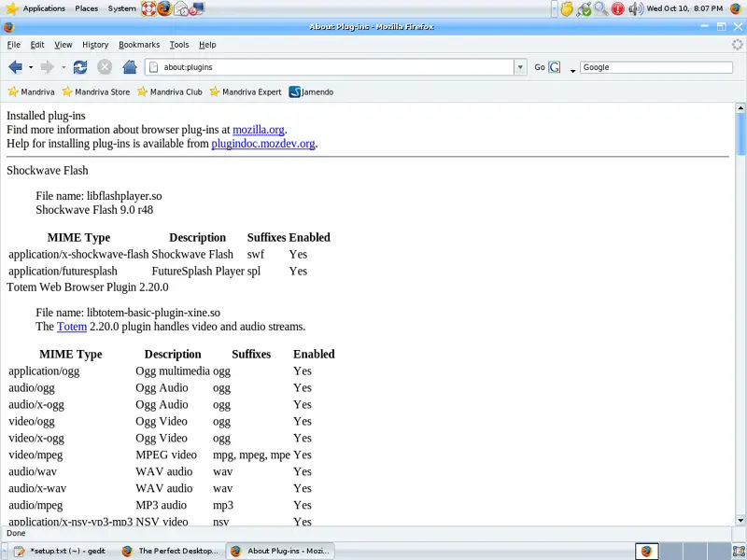
Task: Click the scrollbar up arrow
Action: pos(740,108)
